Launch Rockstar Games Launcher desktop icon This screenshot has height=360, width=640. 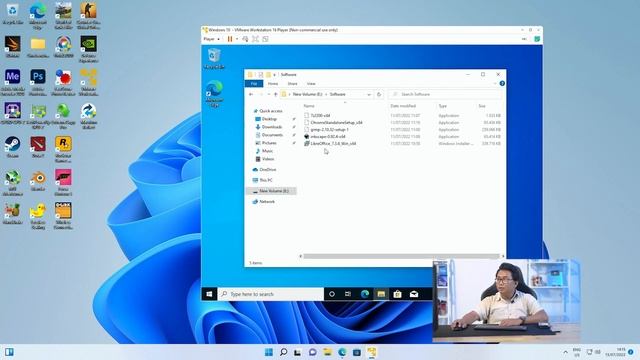(63, 149)
